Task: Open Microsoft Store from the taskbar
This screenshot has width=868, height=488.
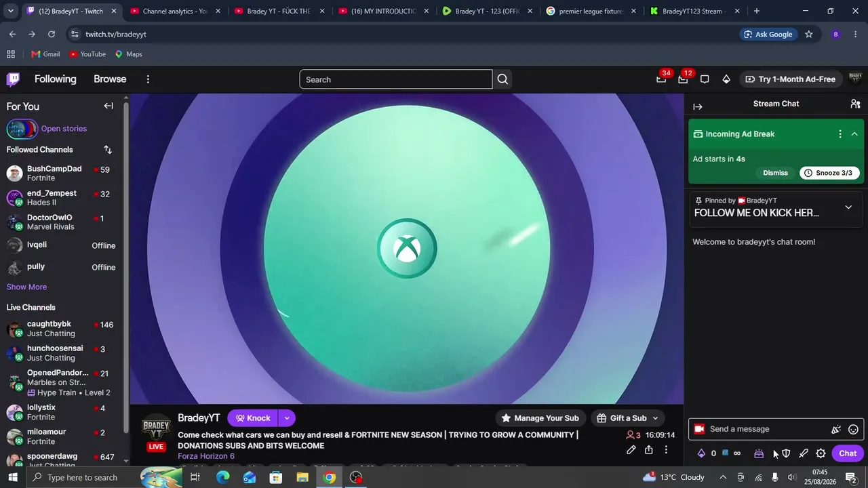Action: pos(276,477)
